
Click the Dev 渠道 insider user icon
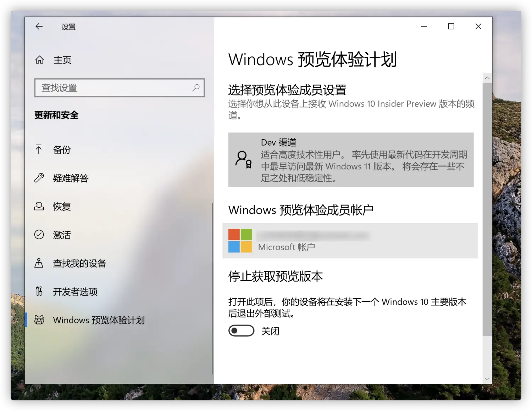tap(243, 160)
